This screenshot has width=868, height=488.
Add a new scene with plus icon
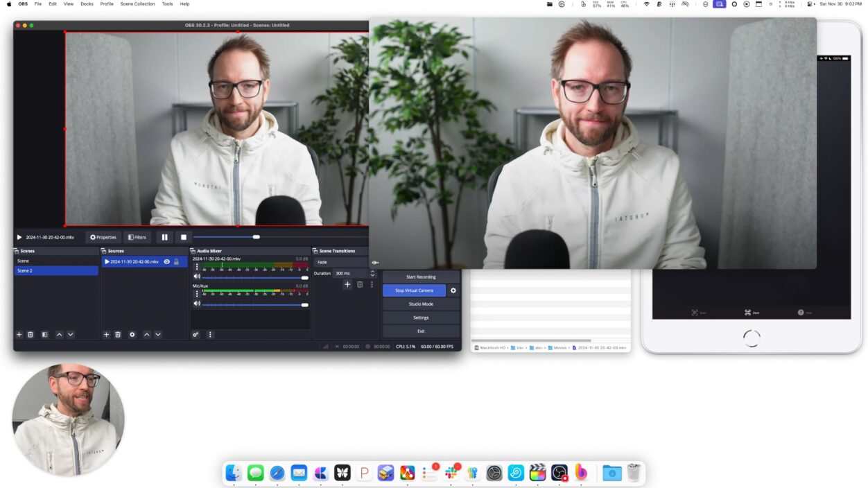(x=19, y=335)
